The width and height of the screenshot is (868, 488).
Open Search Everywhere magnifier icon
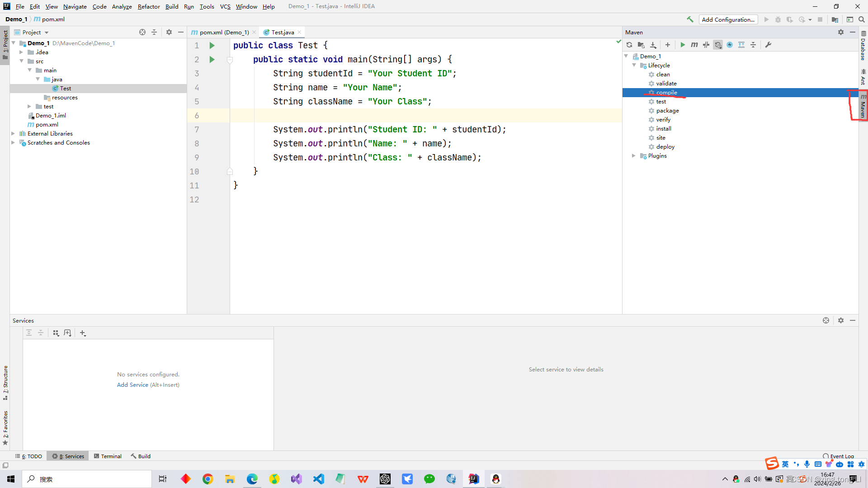click(862, 19)
